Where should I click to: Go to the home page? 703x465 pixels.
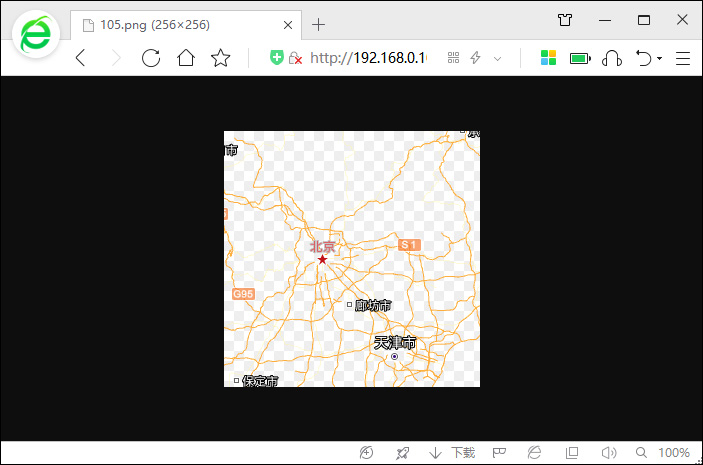[x=186, y=58]
